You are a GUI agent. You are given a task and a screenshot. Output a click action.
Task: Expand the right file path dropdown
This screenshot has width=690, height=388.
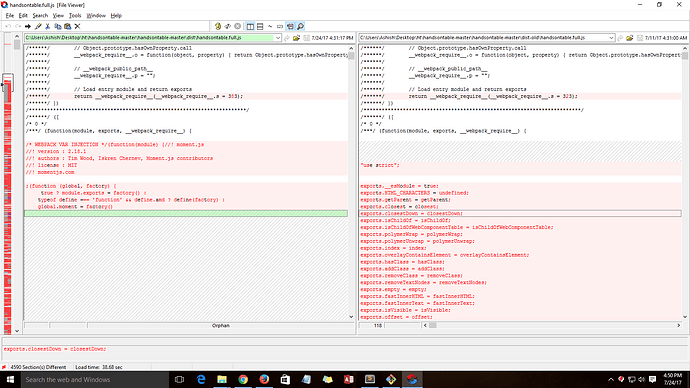(611, 38)
